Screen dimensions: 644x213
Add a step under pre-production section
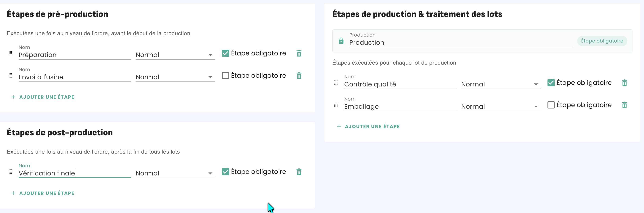(x=43, y=97)
